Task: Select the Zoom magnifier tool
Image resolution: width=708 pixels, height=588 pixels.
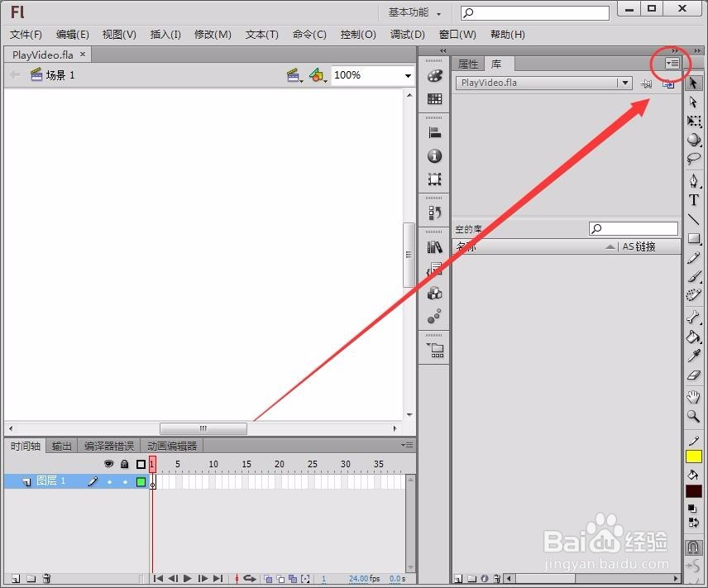Action: tap(694, 416)
